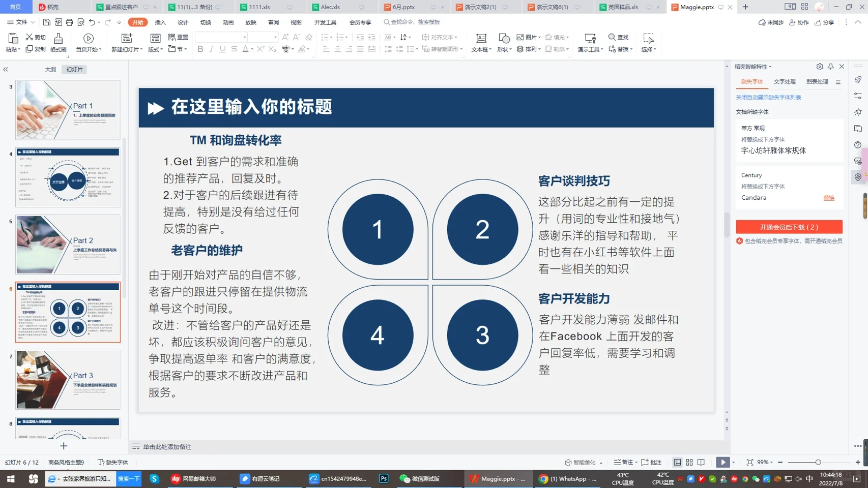Switch to the 审阅 Review tab

coord(274,22)
